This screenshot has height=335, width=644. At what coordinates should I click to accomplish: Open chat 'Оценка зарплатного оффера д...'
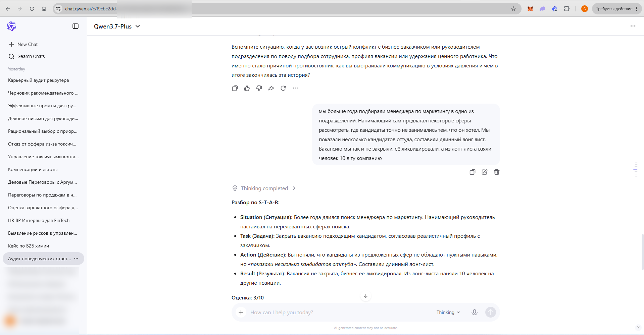point(43,208)
